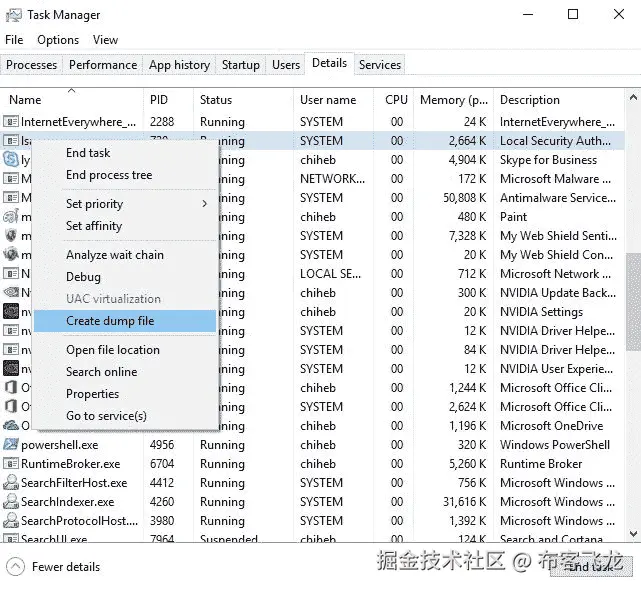
Task: Switch to the Services tab
Action: tap(380, 65)
